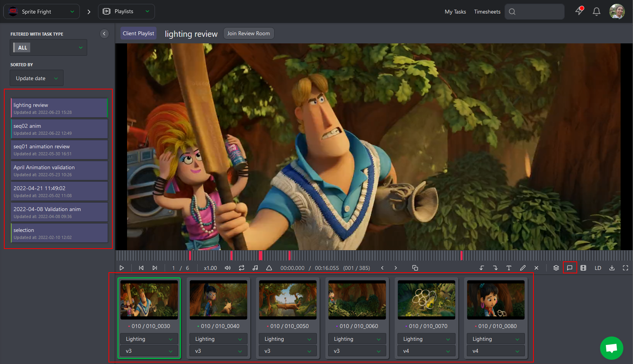
Task: Select shot 010_0050 thumbnail
Action: pos(288,300)
